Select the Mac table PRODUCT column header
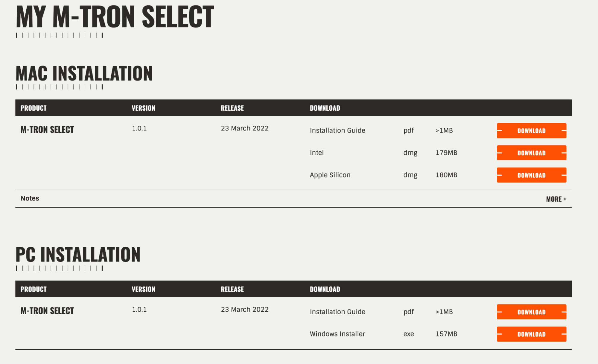Viewport: 598px width, 364px height. click(x=34, y=108)
